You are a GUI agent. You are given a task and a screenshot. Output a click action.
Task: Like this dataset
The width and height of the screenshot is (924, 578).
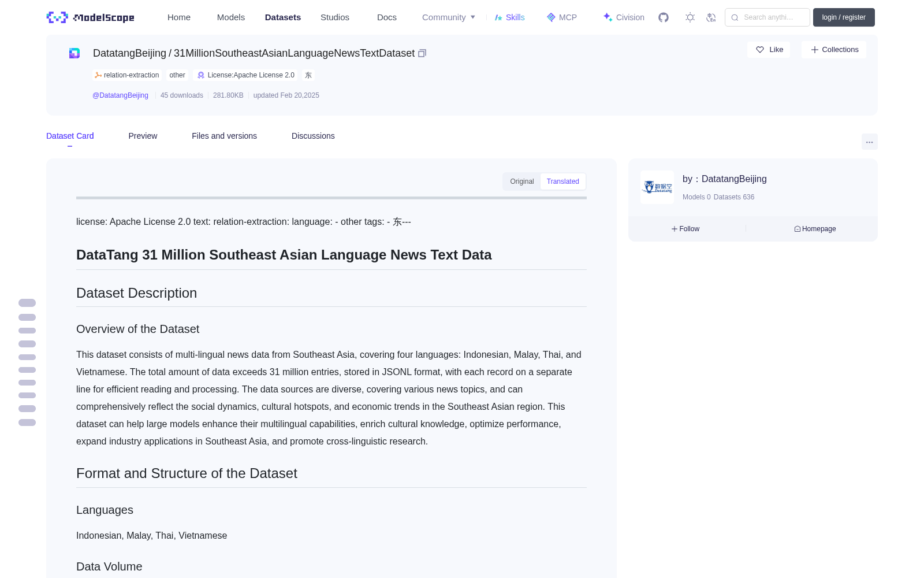point(769,50)
